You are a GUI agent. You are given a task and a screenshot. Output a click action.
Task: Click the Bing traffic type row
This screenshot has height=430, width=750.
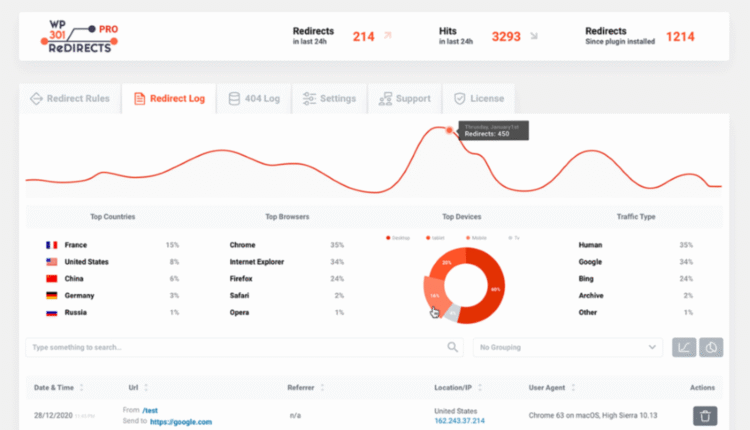pos(636,278)
